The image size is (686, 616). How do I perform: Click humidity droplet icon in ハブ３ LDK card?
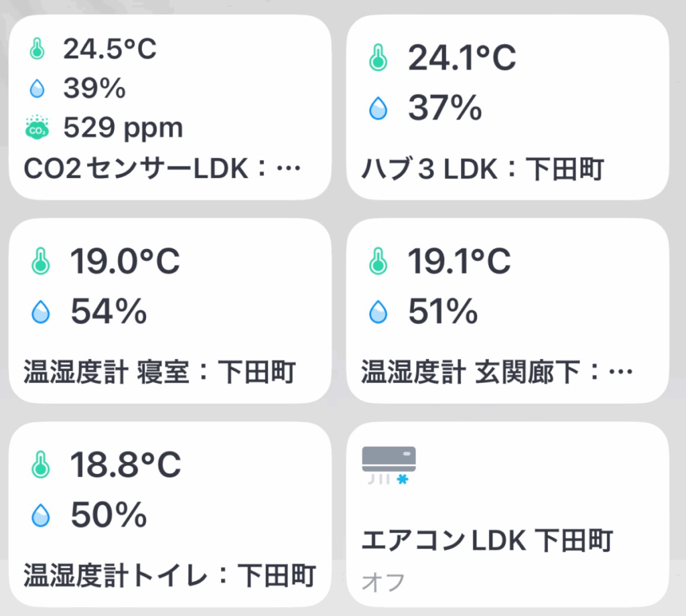pyautogui.click(x=379, y=108)
